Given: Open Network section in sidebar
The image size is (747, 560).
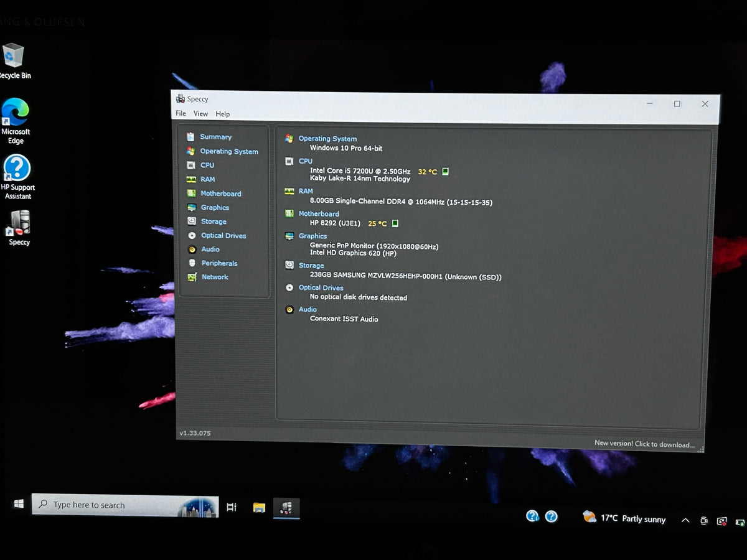Looking at the screenshot, I should (215, 277).
